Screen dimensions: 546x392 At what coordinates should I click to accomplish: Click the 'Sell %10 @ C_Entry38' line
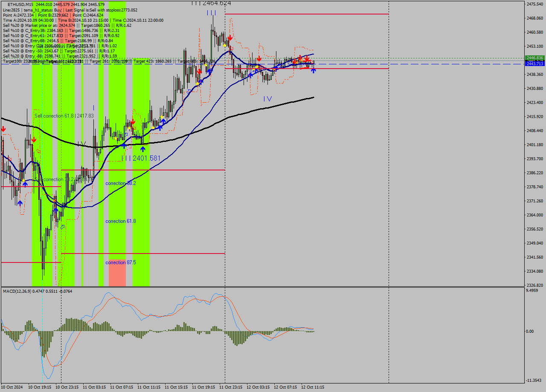point(61,30)
